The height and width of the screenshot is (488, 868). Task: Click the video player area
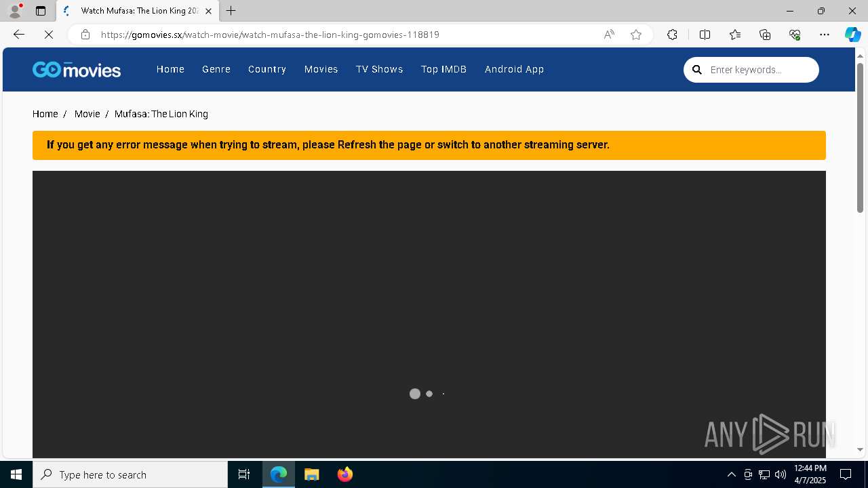click(429, 314)
